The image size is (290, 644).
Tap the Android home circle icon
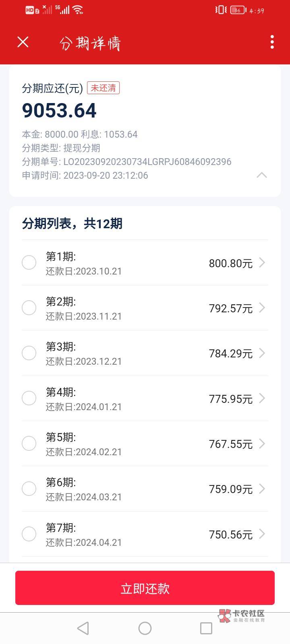pyautogui.click(x=145, y=628)
